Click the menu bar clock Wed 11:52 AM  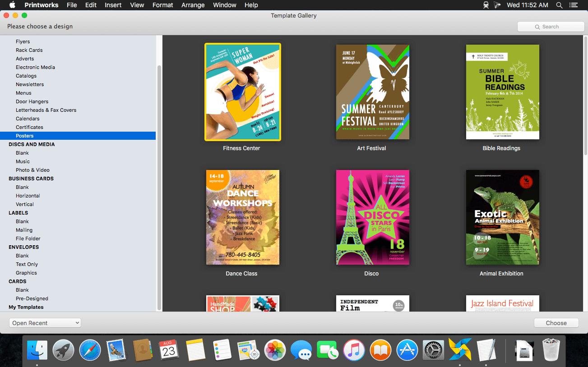point(528,5)
